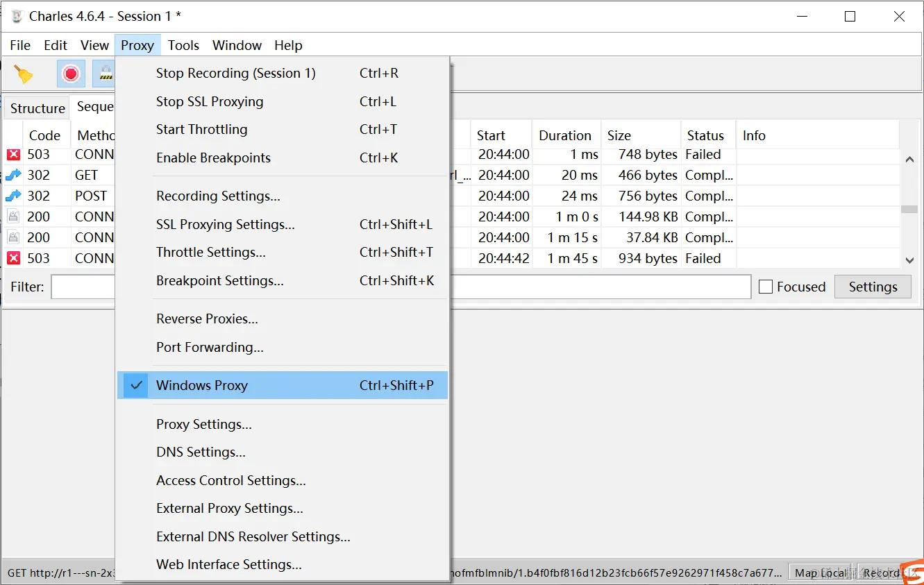Viewport: 924px width, 585px height.
Task: Open External DNS Resolver Settings...
Action: pos(283,536)
